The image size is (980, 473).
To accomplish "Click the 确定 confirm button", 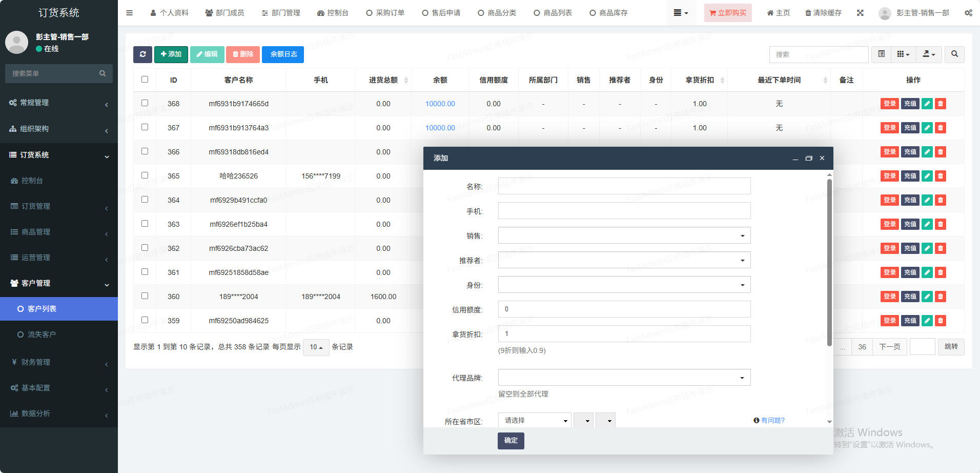I will 511,441.
